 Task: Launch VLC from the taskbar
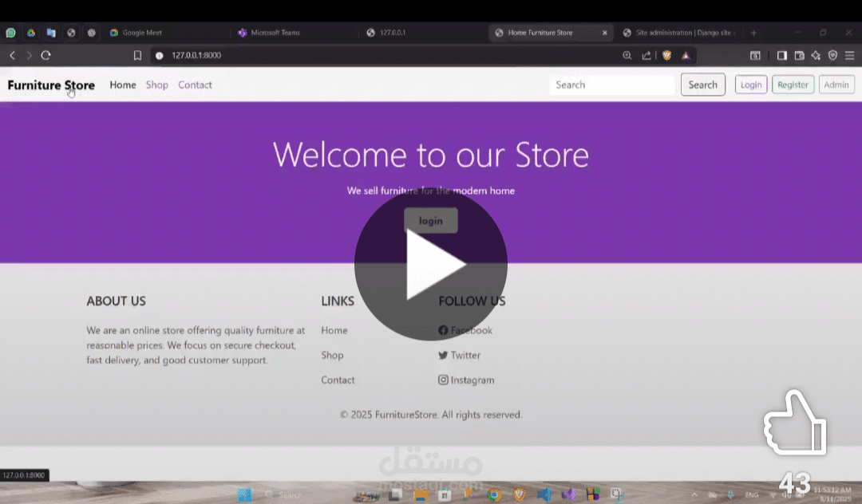[467, 494]
